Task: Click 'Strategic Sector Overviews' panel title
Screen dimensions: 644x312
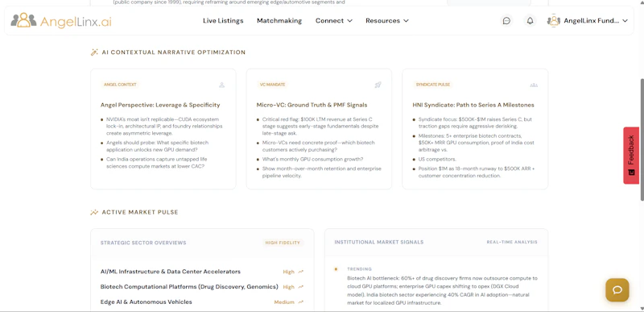Action: (x=143, y=243)
